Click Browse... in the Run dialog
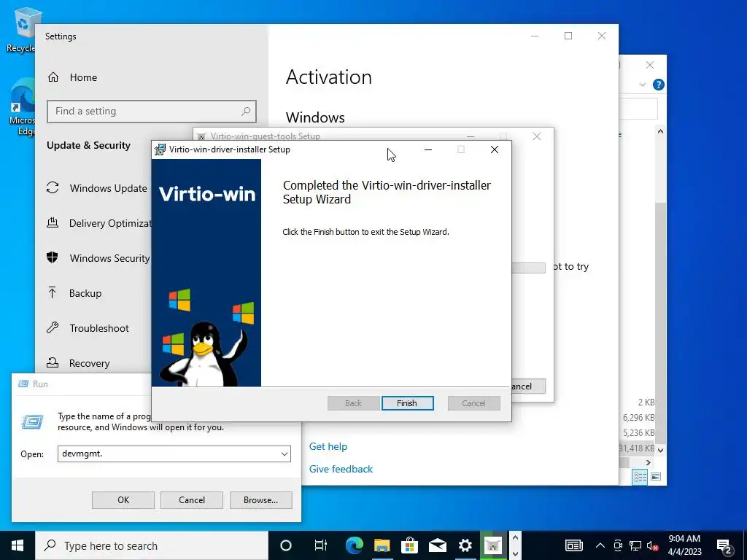Screen dimensions: 747x560 [260, 500]
